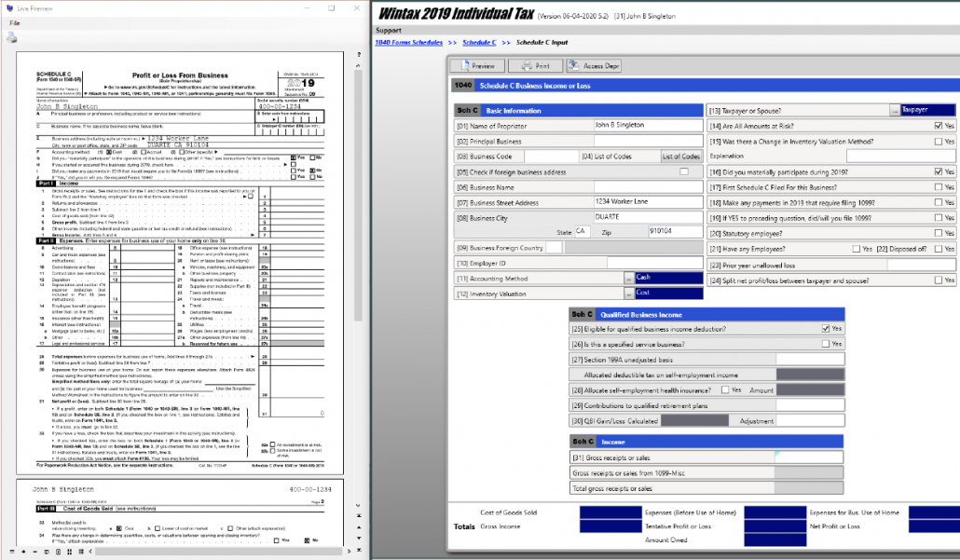Click the Live Preview vertical scrollbar thumb
960x560 pixels.
358,195
